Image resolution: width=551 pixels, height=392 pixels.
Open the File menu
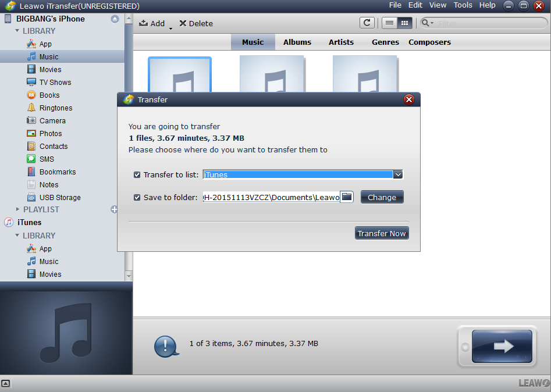[395, 5]
